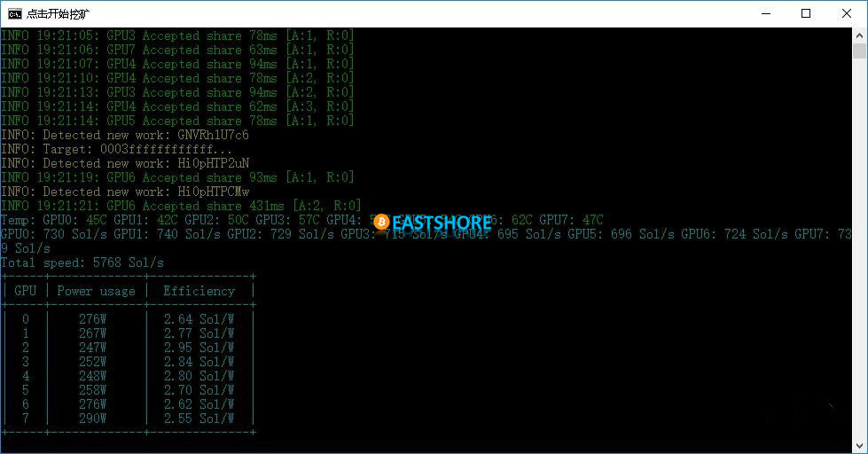The image size is (868, 454).
Task: Click the log line 19:21:05 GPU3 Accepted share 78ms
Action: pos(177,35)
